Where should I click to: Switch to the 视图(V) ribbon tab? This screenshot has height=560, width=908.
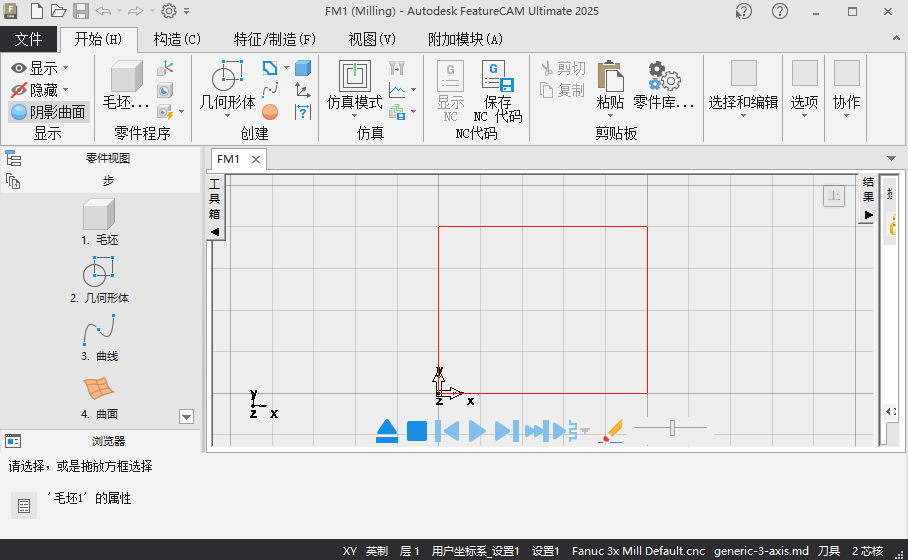pyautogui.click(x=372, y=39)
